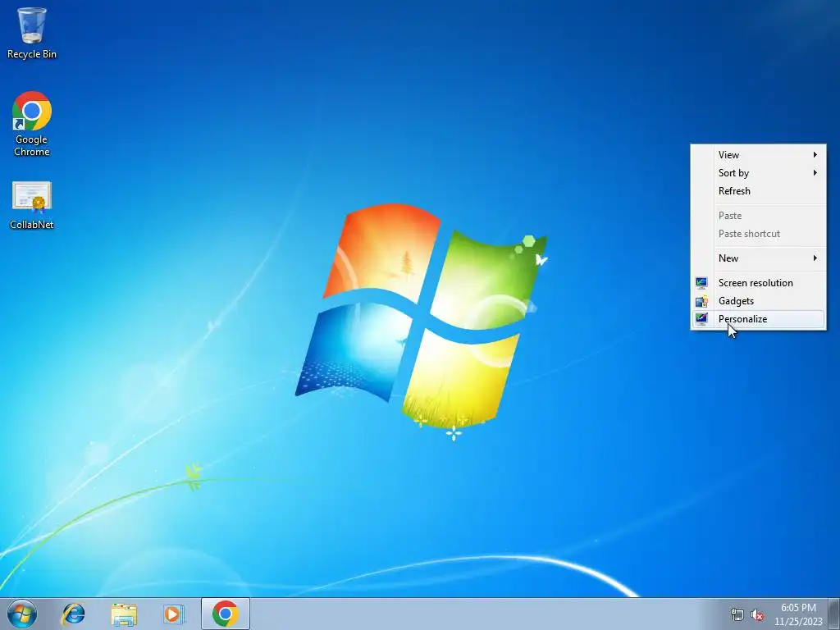Click the Show desktop button
The height and width of the screenshot is (630, 840).
click(x=834, y=614)
